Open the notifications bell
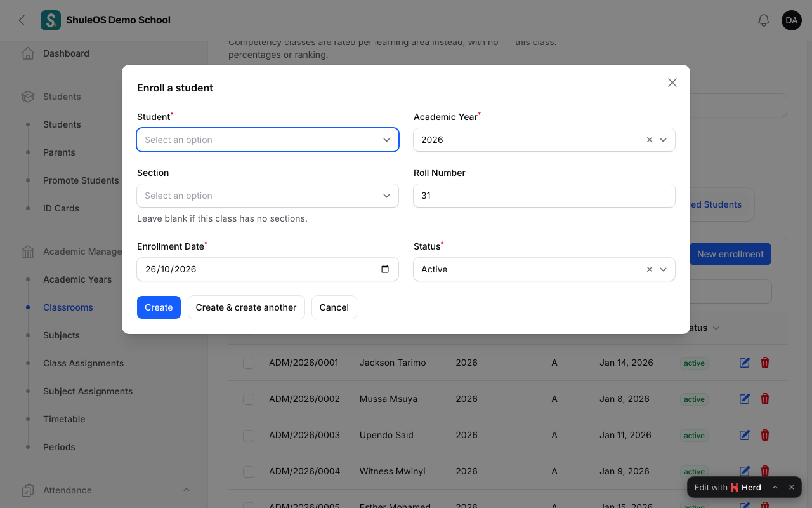The height and width of the screenshot is (508, 812). [764, 20]
